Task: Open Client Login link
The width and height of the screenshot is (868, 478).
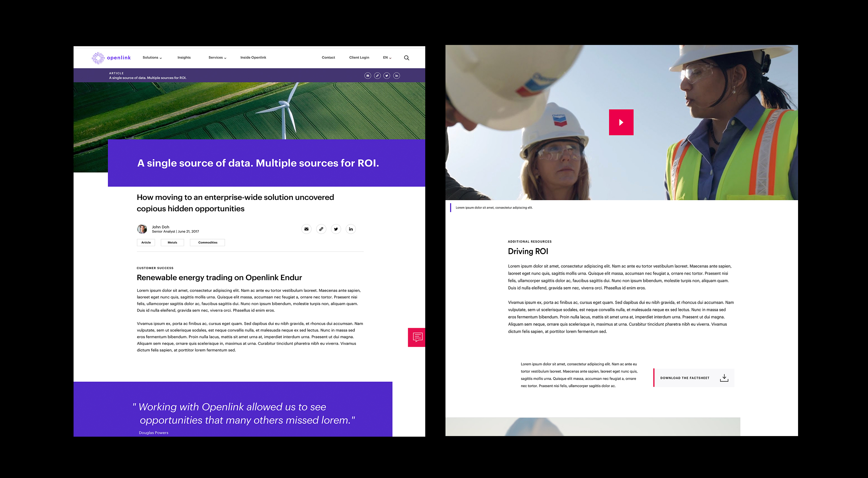Action: coord(359,58)
